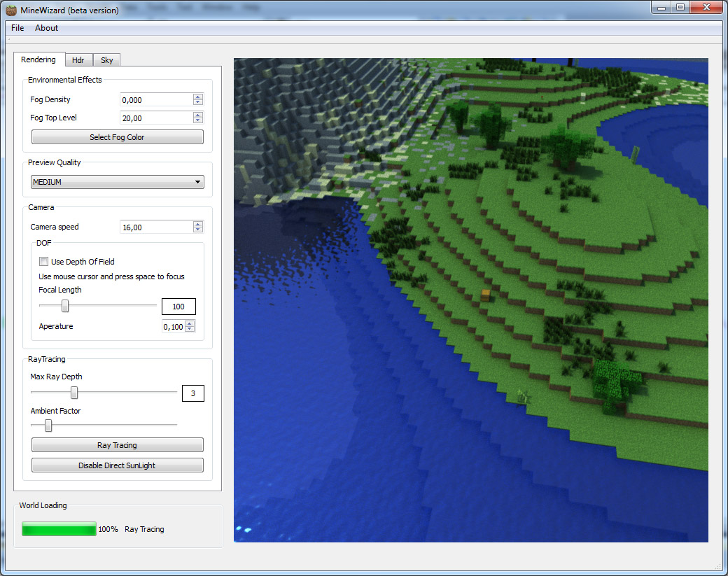Click the Focal Length slider handle
This screenshot has height=576, width=728.
66,305
